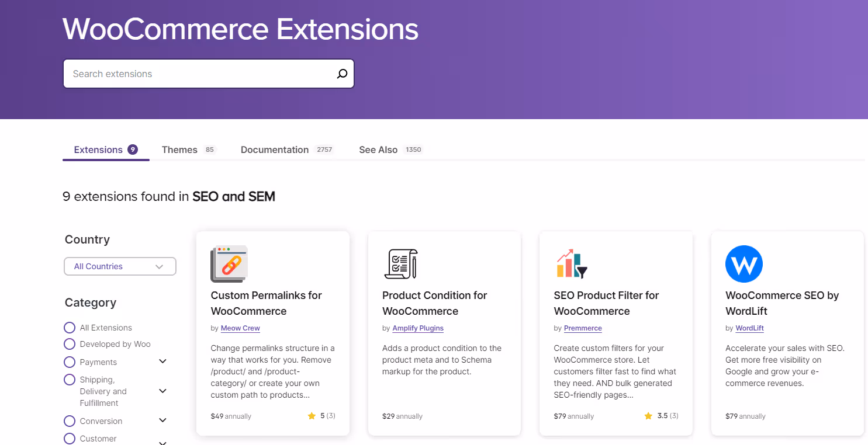Screen dimensions: 868x445
Task: Click the Product Condition scroll icon
Action: (x=401, y=264)
